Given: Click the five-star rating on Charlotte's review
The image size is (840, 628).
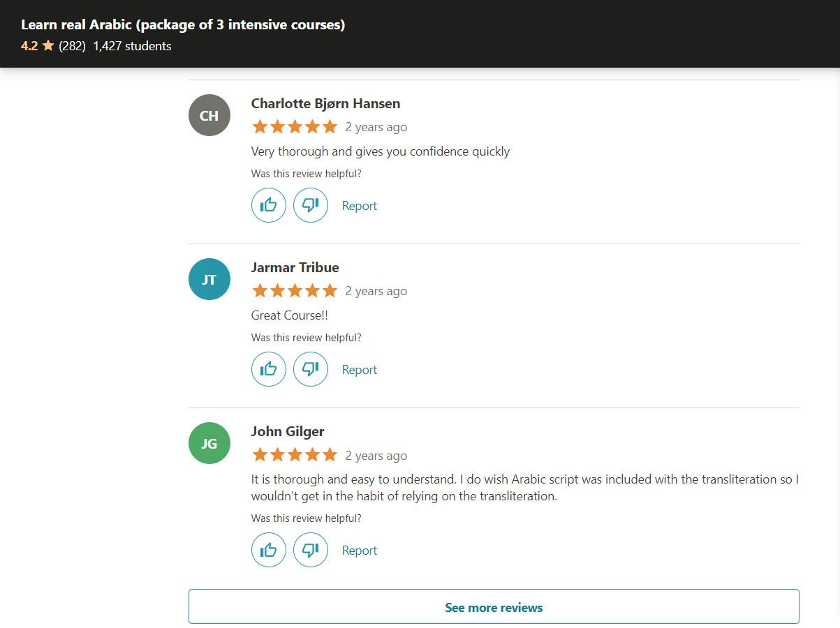Looking at the screenshot, I should [295, 127].
